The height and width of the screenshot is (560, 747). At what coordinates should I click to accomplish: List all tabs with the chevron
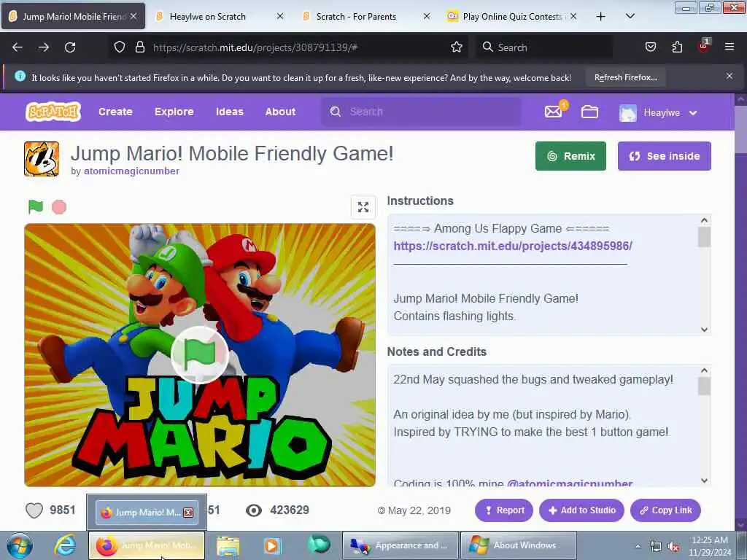[630, 16]
